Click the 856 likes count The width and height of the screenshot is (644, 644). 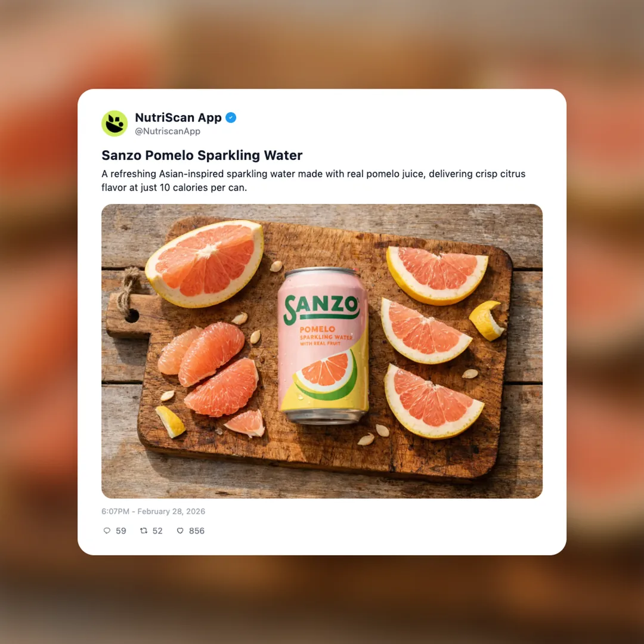pos(196,531)
